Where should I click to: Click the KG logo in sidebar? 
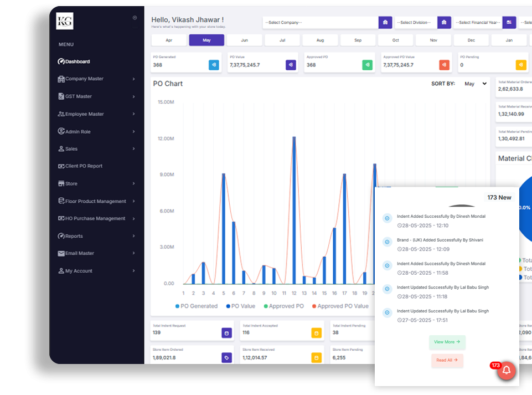point(65,21)
